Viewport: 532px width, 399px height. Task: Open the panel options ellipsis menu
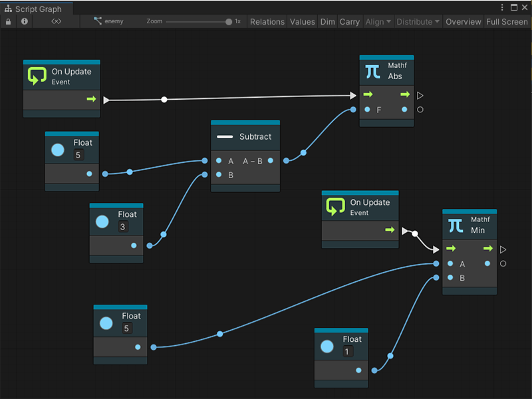point(503,7)
